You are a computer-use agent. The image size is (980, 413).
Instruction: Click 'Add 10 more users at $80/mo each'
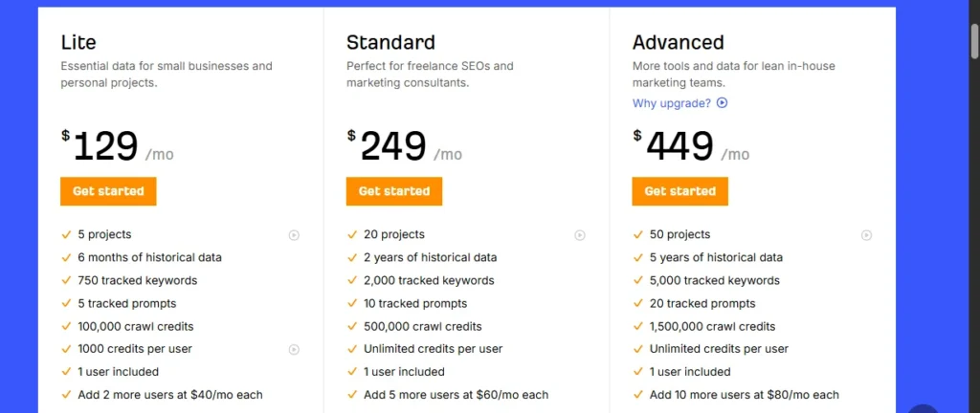(744, 395)
